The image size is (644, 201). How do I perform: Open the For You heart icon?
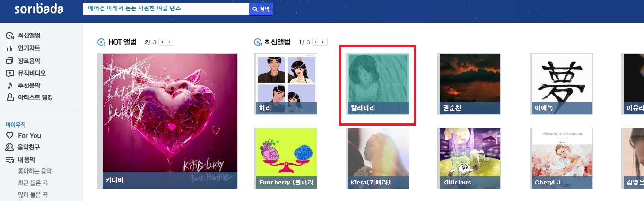[9, 135]
